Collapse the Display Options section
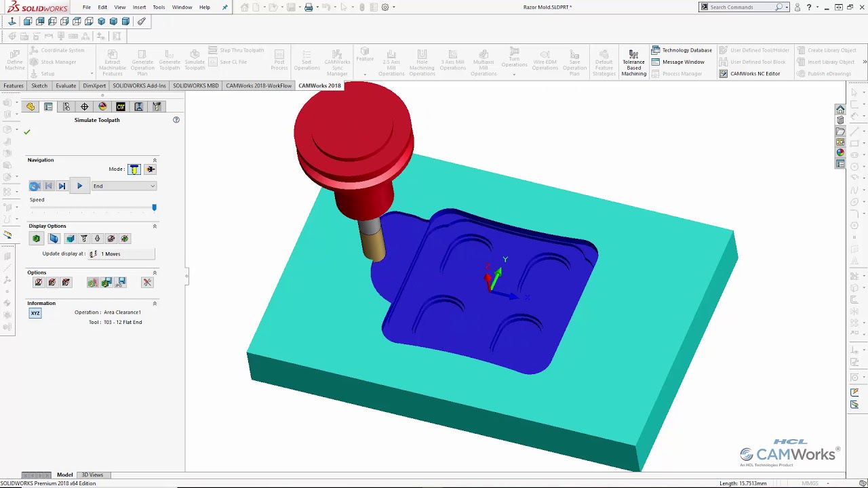The height and width of the screenshot is (488, 868). (155, 226)
